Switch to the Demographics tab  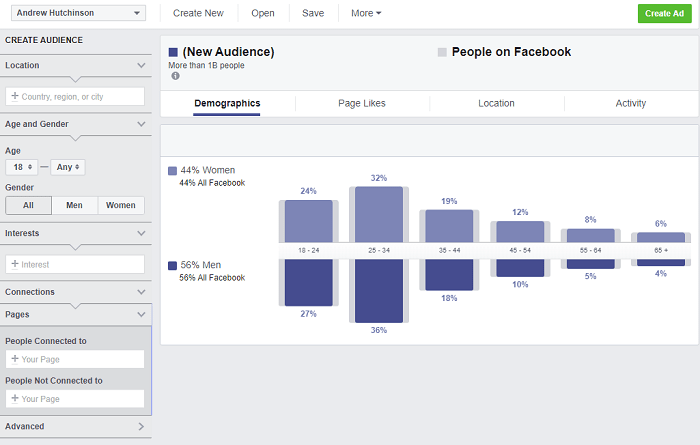click(227, 104)
